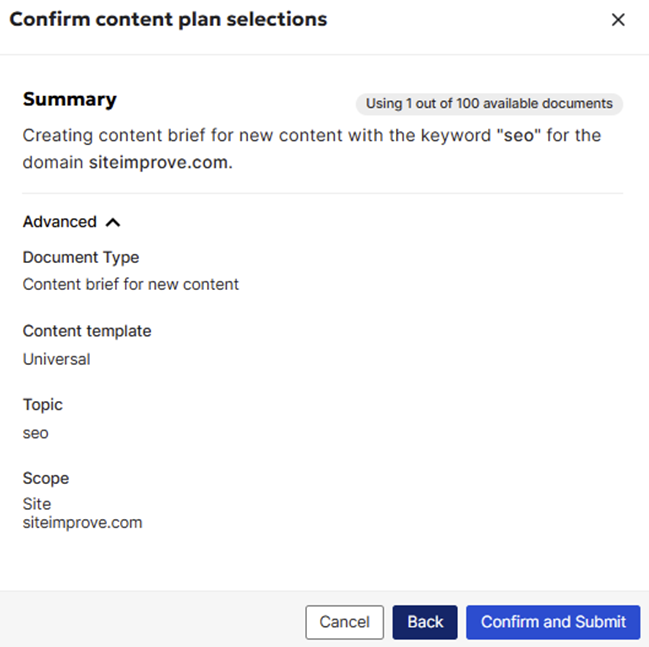Viewport: 649px width, 647px height.
Task: Select the seo value under Topic
Action: click(x=35, y=433)
